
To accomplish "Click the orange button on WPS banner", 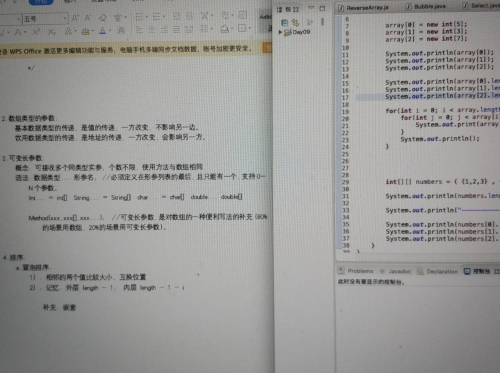I will pos(267,48).
